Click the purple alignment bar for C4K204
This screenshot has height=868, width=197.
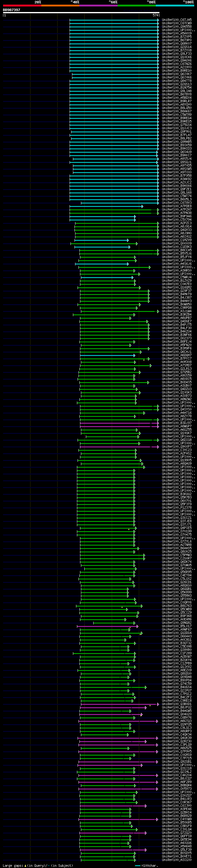118,775
